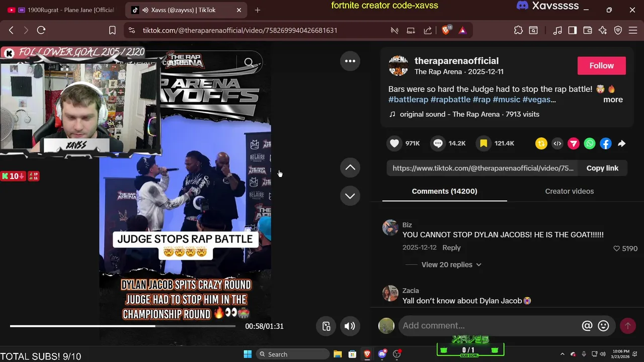Expand View 20 replies under Biz's comment
Image resolution: width=644 pixels, height=362 pixels.
[x=451, y=264]
